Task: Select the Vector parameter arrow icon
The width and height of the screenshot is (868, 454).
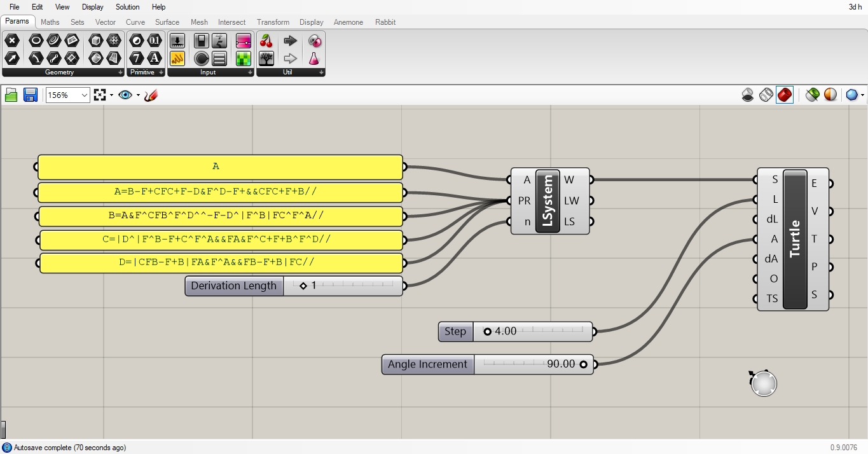Action: click(12, 58)
